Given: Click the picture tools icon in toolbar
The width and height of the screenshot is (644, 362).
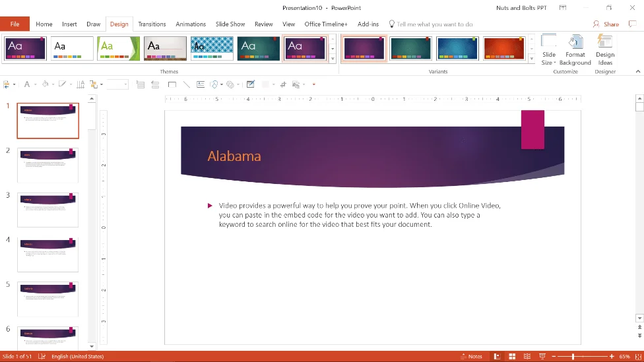Looking at the screenshot, I should click(296, 84).
